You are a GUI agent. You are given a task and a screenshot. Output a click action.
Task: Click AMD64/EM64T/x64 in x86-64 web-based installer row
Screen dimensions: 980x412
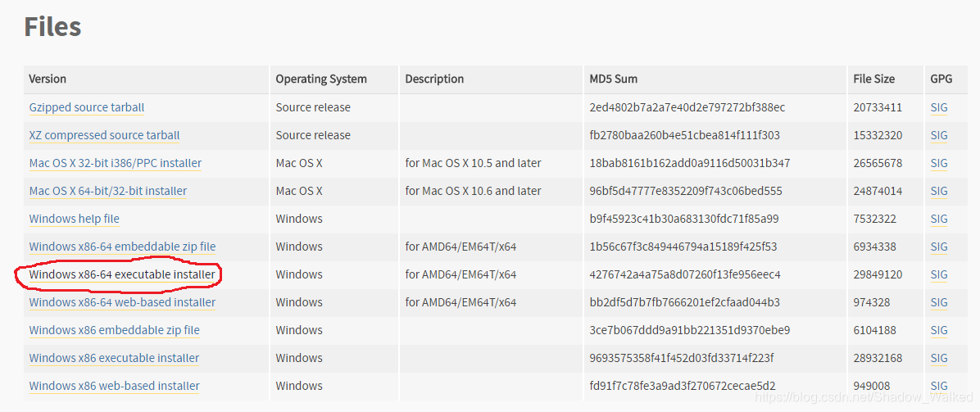pyautogui.click(x=461, y=302)
